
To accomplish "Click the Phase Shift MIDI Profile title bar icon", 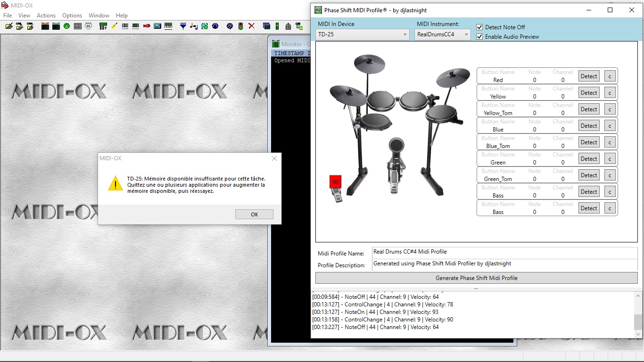I will pyautogui.click(x=318, y=10).
